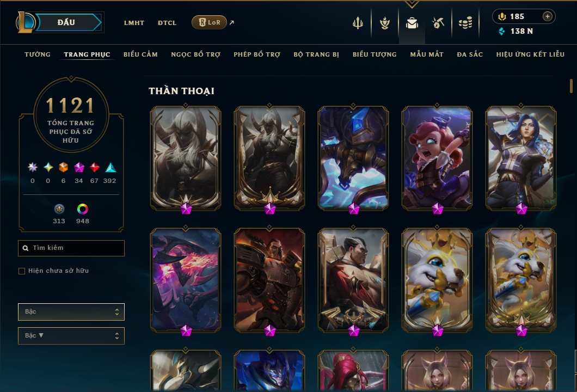Open the Profile laurel icon
The image size is (577, 392).
tap(385, 23)
